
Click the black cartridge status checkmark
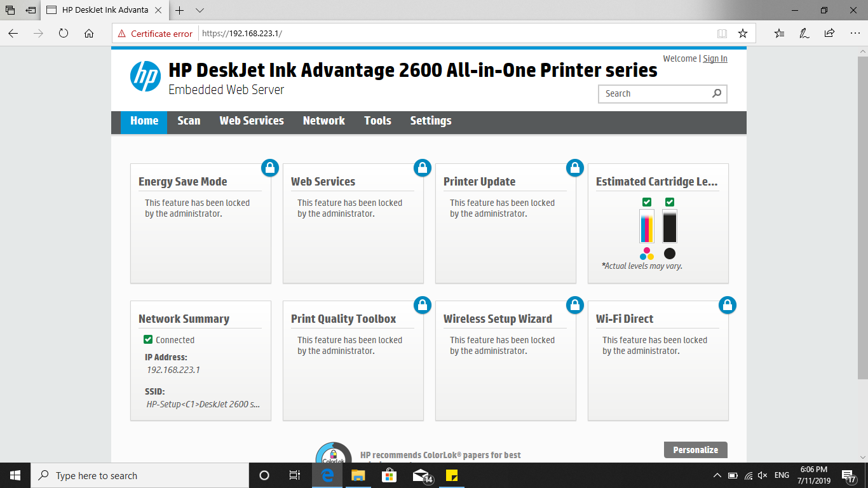coord(670,202)
